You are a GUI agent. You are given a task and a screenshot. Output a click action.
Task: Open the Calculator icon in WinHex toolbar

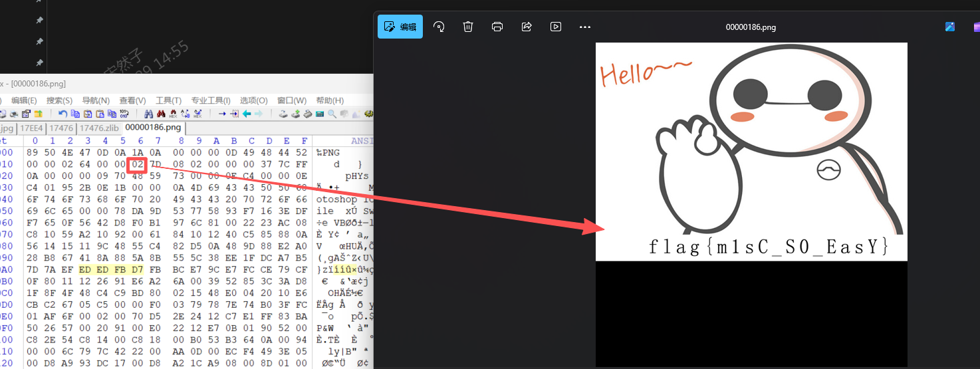tap(320, 114)
